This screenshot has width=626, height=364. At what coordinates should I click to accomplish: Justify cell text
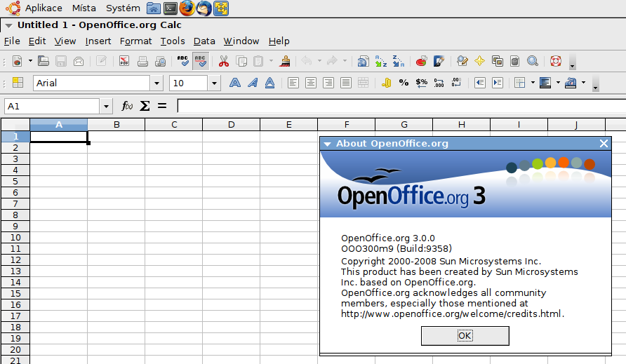point(346,83)
